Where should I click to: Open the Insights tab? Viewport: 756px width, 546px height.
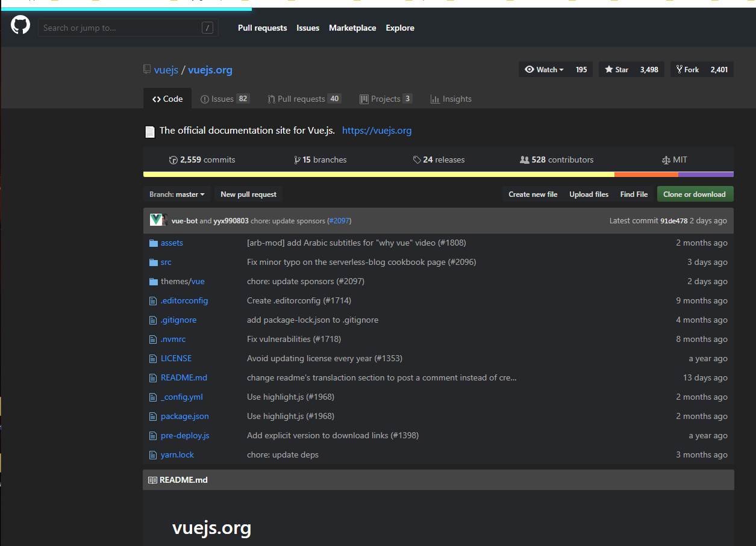point(451,99)
